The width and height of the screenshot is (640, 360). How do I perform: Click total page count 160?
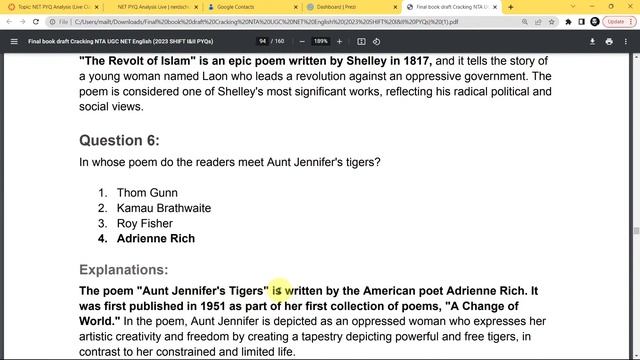pyautogui.click(x=280, y=41)
